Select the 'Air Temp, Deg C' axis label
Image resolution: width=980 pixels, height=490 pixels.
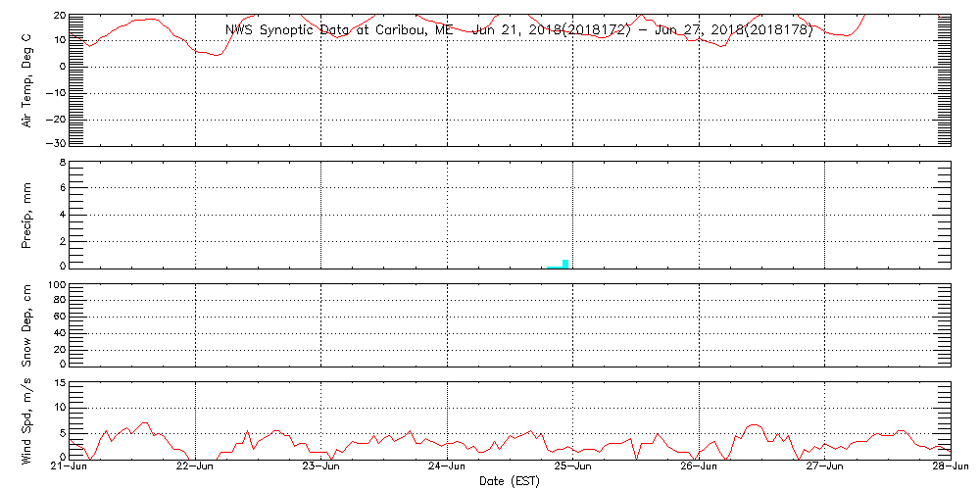pos(27,79)
